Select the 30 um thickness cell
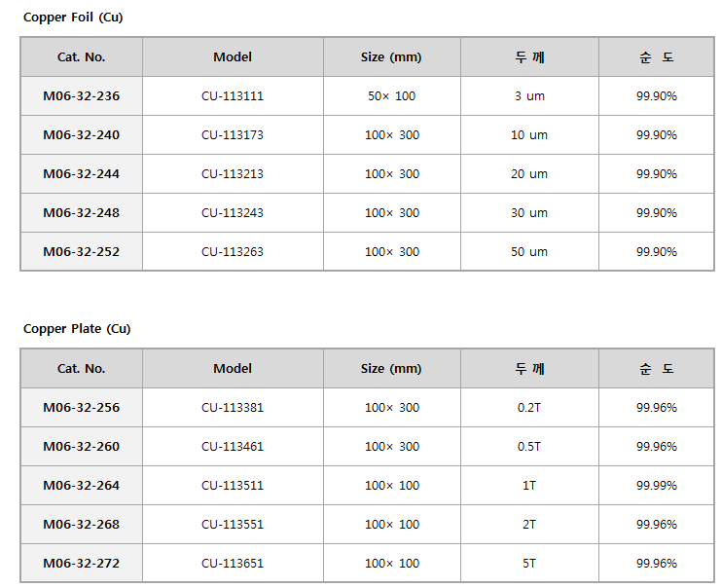The width and height of the screenshot is (721, 588). pos(529,212)
